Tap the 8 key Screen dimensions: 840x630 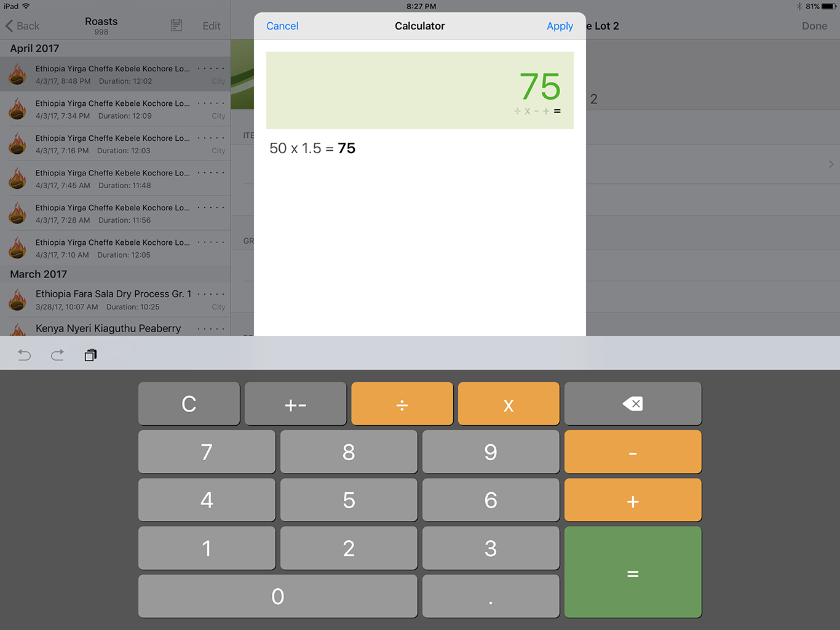tap(349, 452)
